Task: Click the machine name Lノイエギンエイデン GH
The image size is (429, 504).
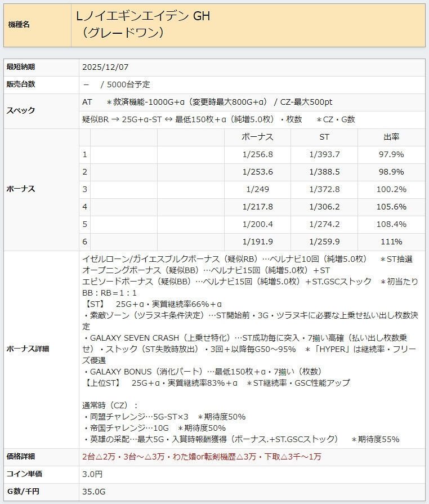Action: click(143, 16)
